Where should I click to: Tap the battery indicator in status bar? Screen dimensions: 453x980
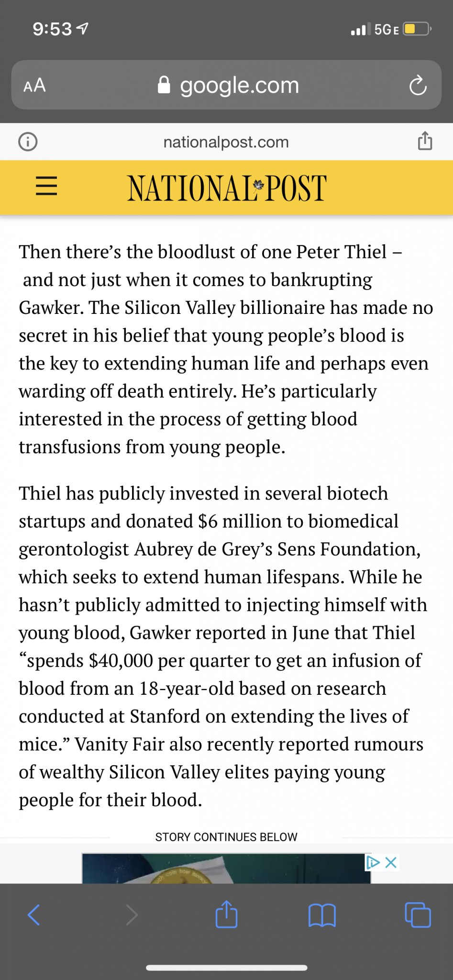coord(417,29)
